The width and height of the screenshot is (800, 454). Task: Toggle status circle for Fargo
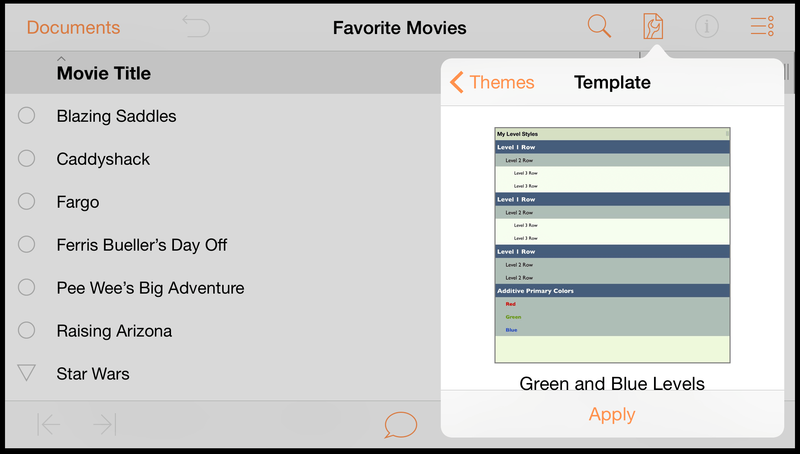(x=27, y=201)
